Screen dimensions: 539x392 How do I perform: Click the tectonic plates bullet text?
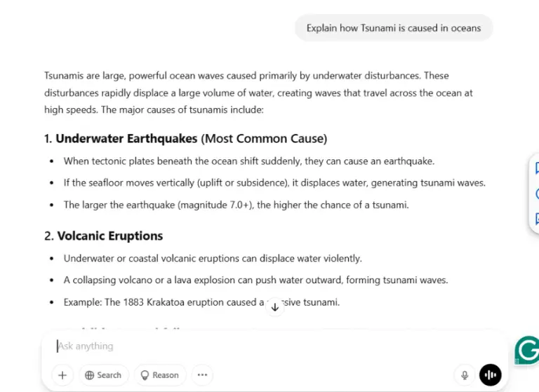[249, 161]
